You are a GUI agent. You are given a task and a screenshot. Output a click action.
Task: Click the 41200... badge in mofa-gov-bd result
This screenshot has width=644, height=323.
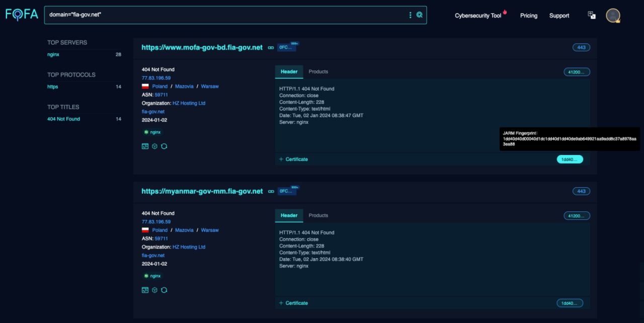coord(577,72)
